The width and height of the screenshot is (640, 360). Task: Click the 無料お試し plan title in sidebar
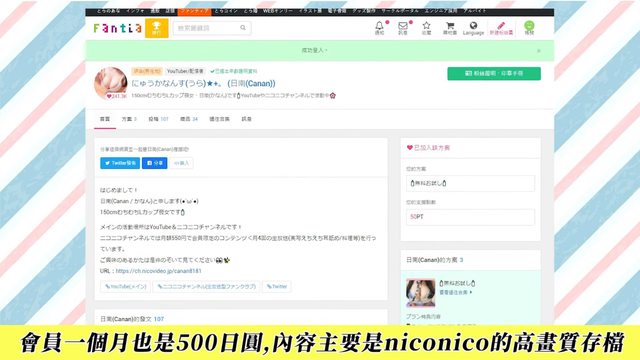(457, 283)
